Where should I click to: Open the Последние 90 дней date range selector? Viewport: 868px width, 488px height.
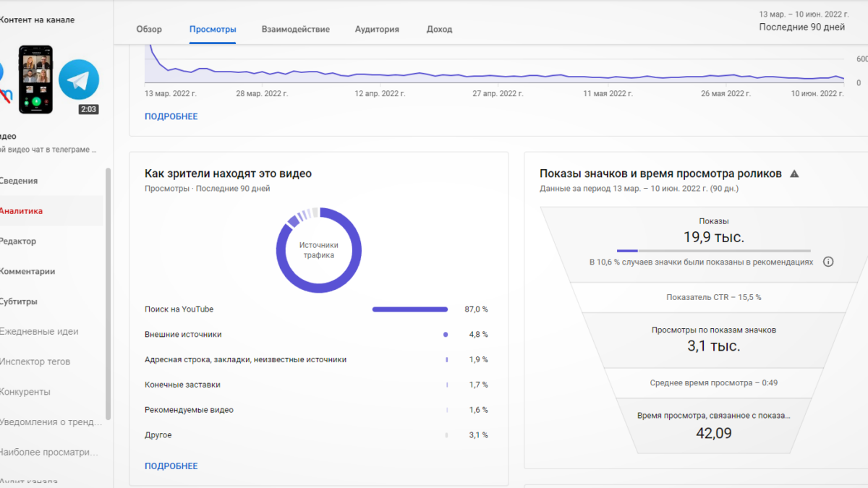[x=801, y=27]
